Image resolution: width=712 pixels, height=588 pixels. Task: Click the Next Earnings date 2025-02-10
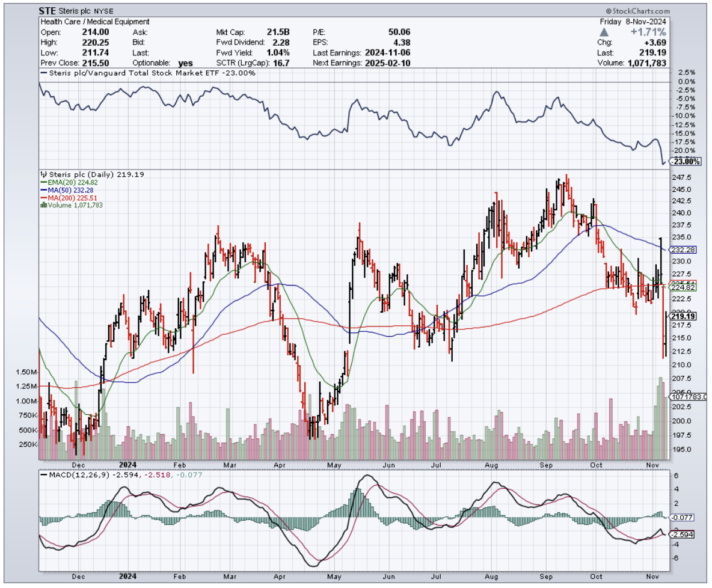(387, 63)
